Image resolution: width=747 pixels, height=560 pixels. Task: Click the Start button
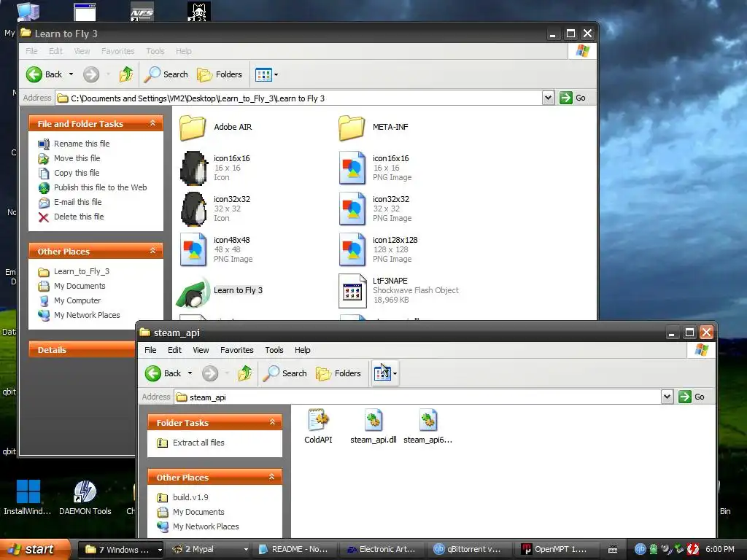35,549
